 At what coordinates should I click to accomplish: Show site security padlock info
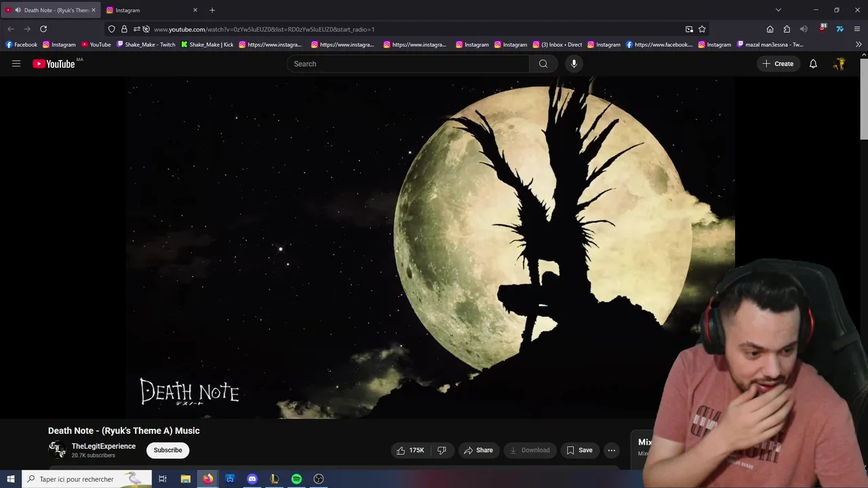pyautogui.click(x=124, y=29)
